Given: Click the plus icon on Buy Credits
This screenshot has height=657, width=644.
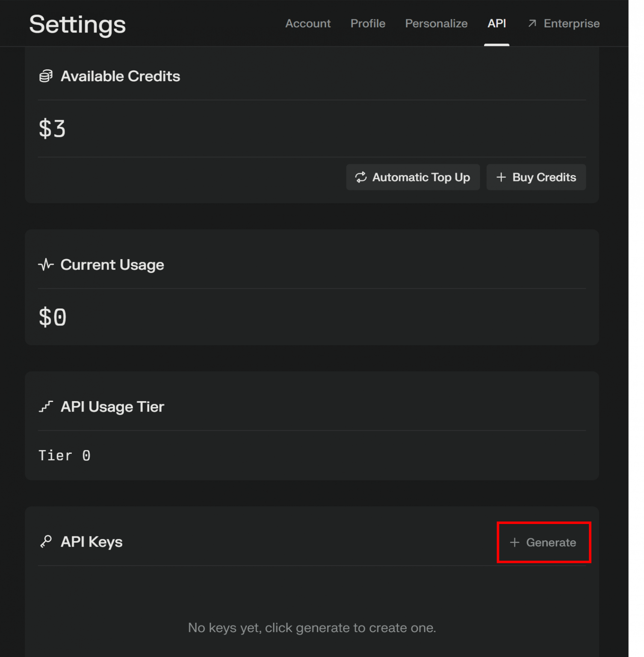Looking at the screenshot, I should point(501,177).
